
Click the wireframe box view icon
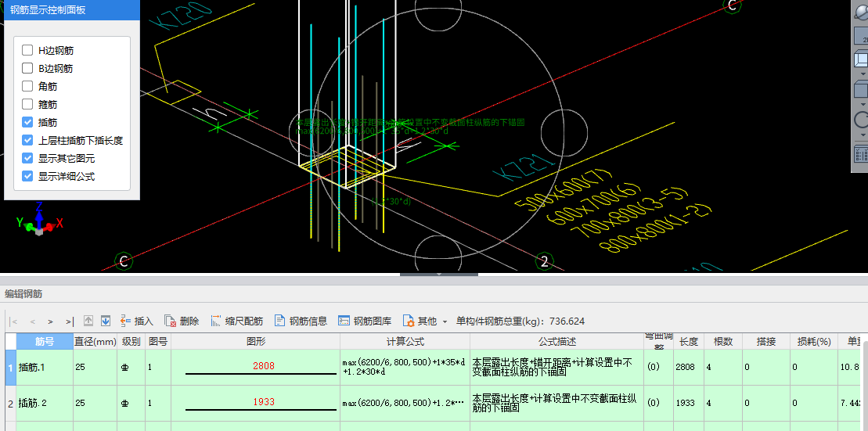(x=862, y=58)
